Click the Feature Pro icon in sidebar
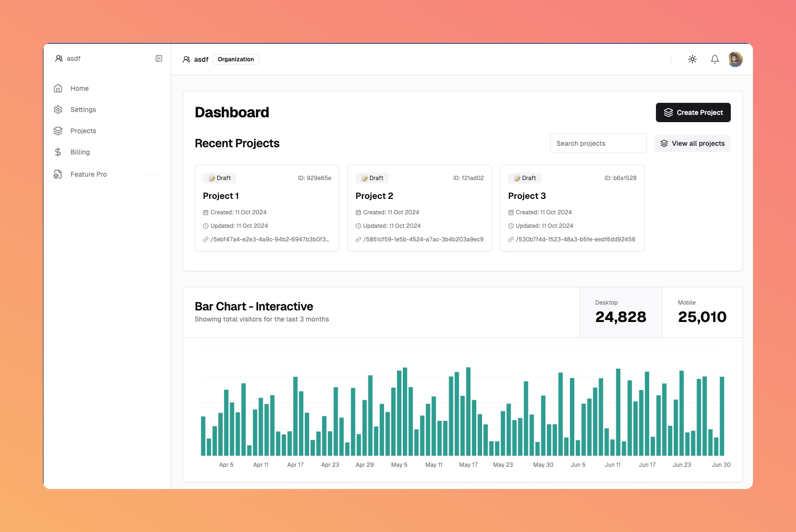 [58, 174]
